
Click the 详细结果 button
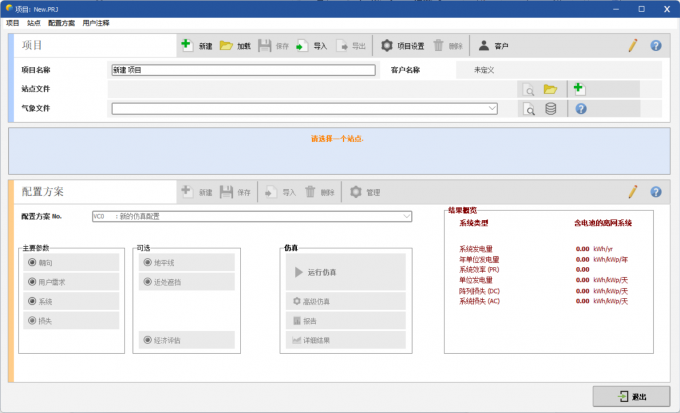(x=346, y=340)
